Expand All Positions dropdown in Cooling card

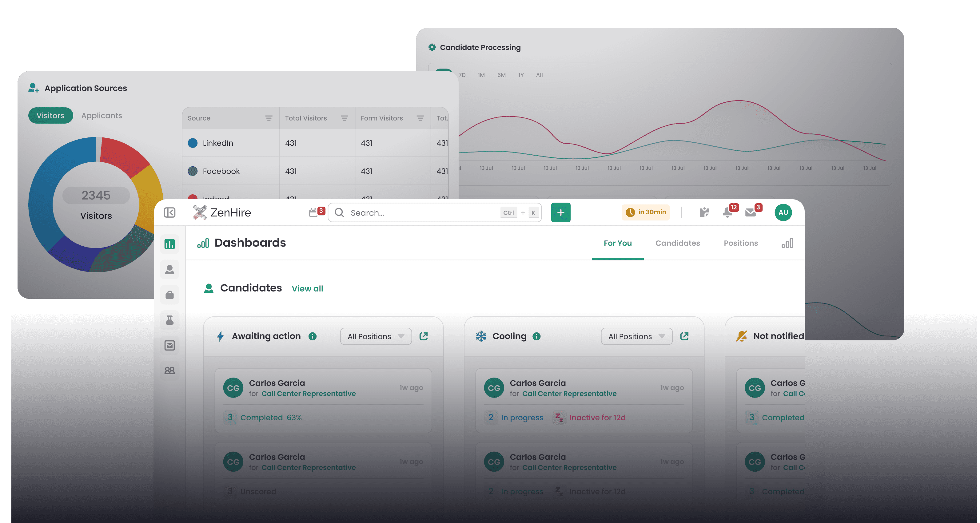(x=636, y=336)
